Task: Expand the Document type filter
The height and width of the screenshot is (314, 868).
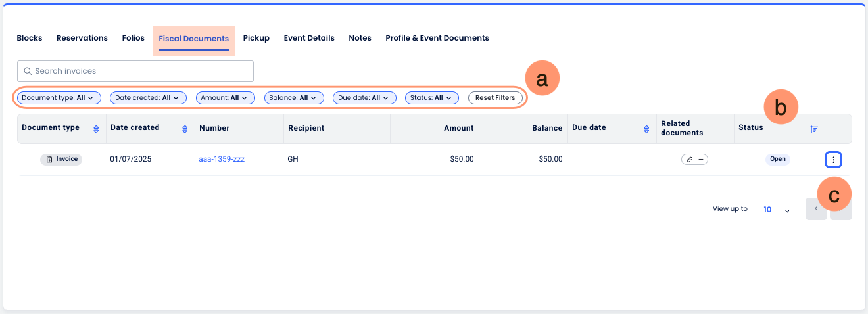Action: pyautogui.click(x=59, y=98)
